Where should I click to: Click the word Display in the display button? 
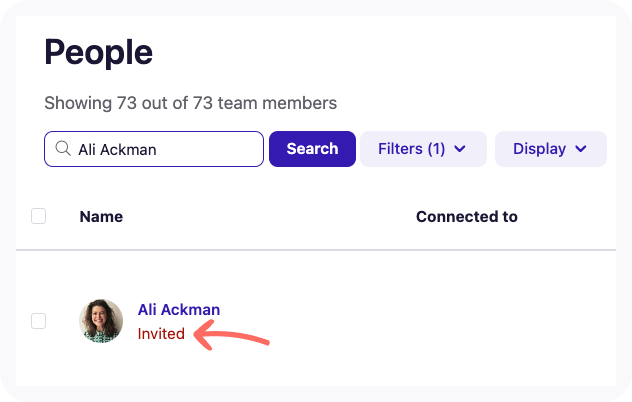(x=539, y=149)
